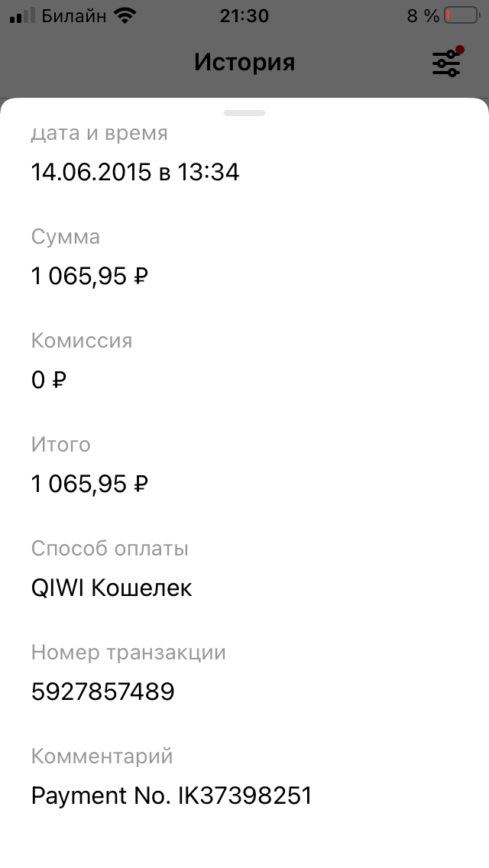Tap the battery icon in status bar
The height and width of the screenshot is (868, 489).
pyautogui.click(x=461, y=15)
